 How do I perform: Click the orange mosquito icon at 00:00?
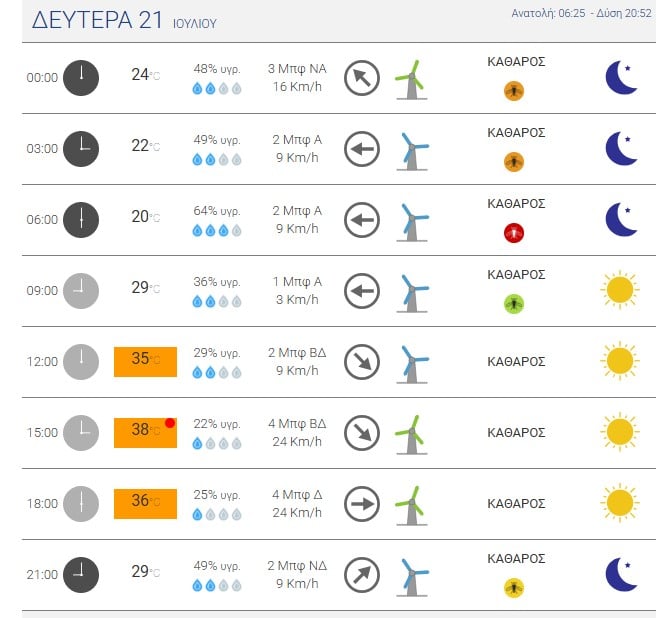[514, 91]
